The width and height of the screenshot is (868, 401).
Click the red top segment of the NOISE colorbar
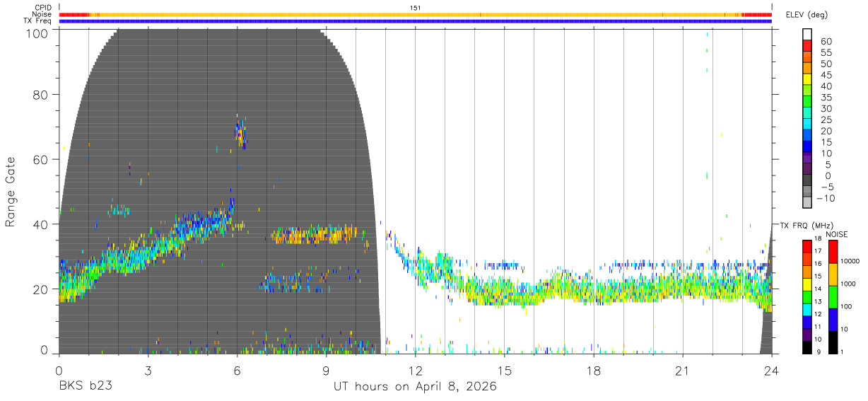click(x=833, y=252)
